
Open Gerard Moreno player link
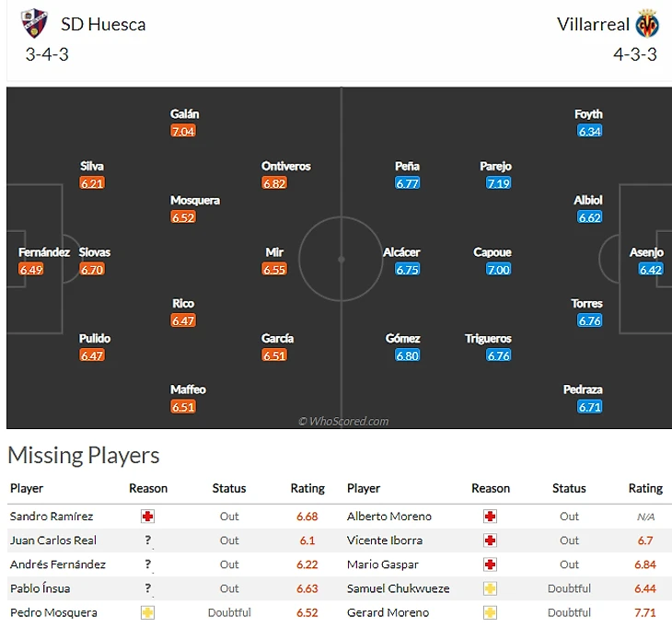pos(388,612)
